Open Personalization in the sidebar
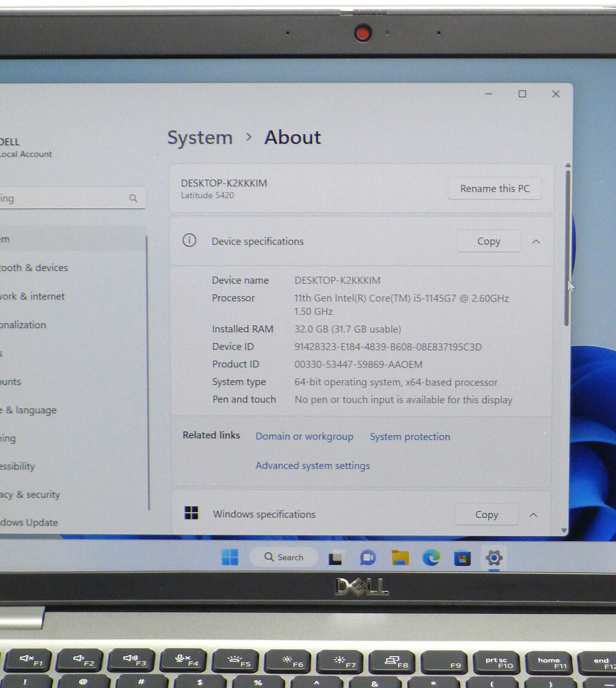Image resolution: width=616 pixels, height=688 pixels. tap(23, 325)
